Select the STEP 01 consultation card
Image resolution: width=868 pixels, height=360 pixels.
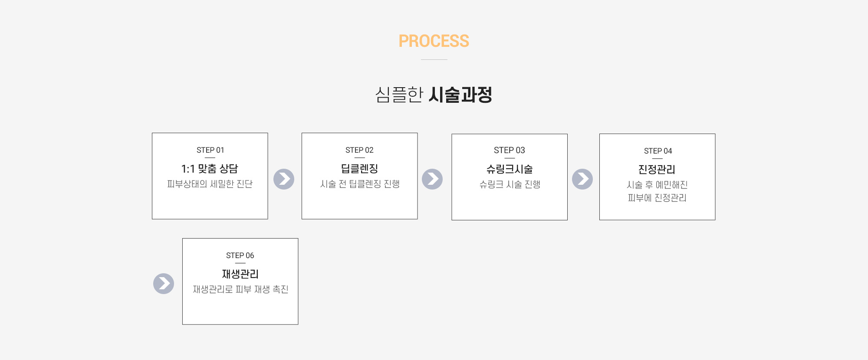coord(210,176)
